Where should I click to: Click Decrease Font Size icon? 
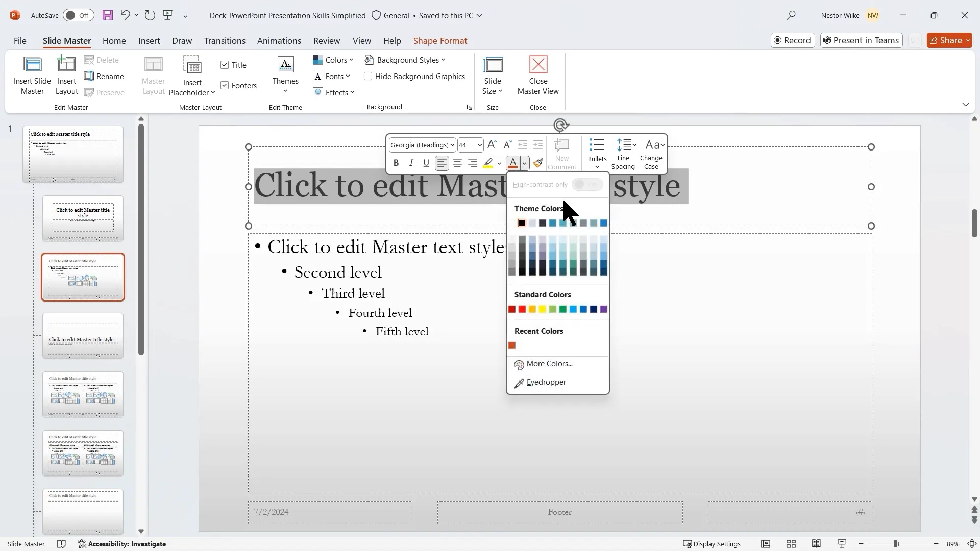pos(507,145)
